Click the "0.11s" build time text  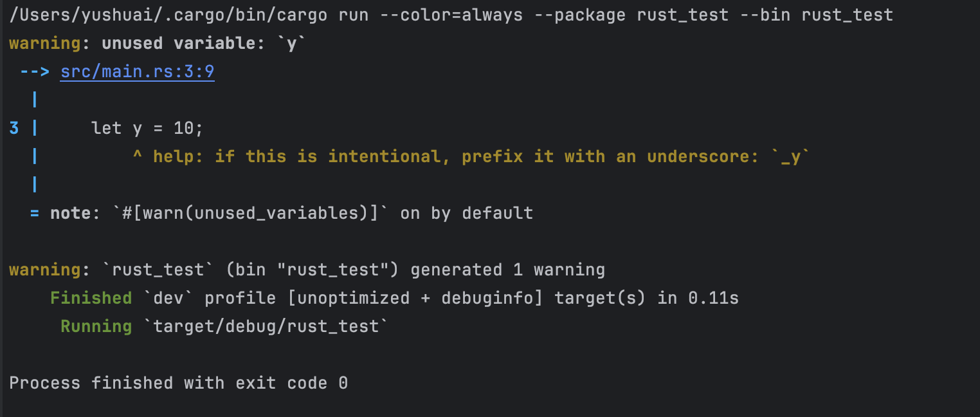713,298
